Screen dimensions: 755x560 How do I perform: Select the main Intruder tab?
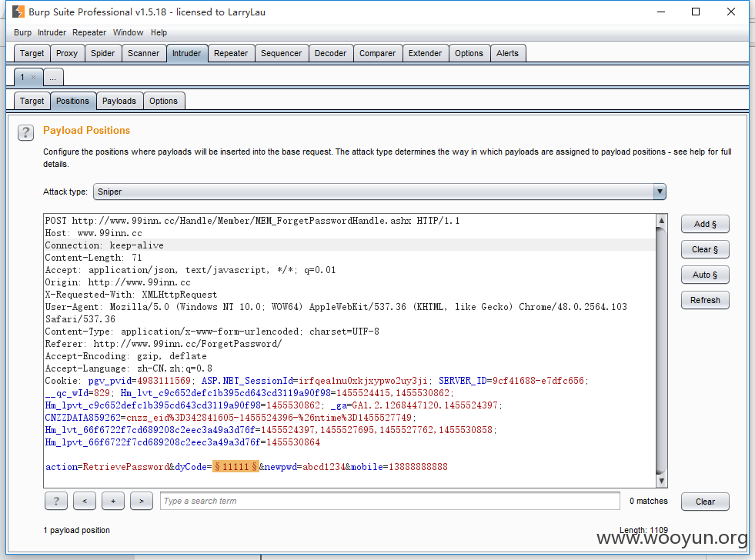(x=187, y=53)
